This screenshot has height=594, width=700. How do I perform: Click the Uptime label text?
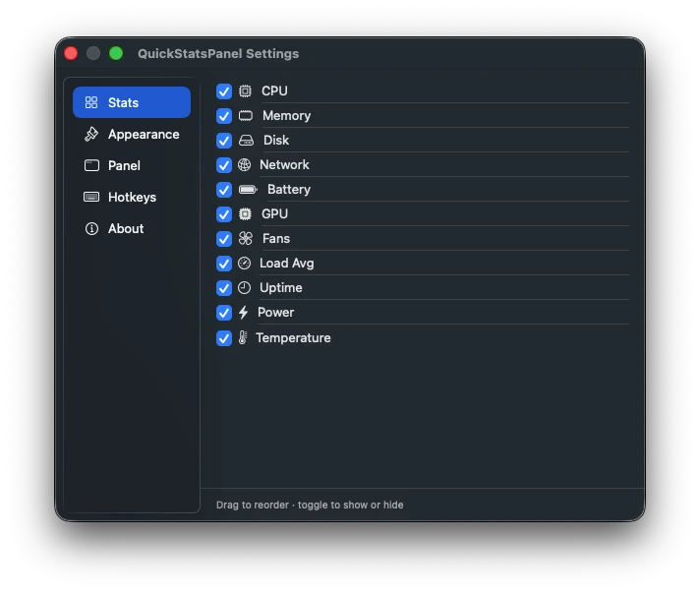pyautogui.click(x=281, y=287)
